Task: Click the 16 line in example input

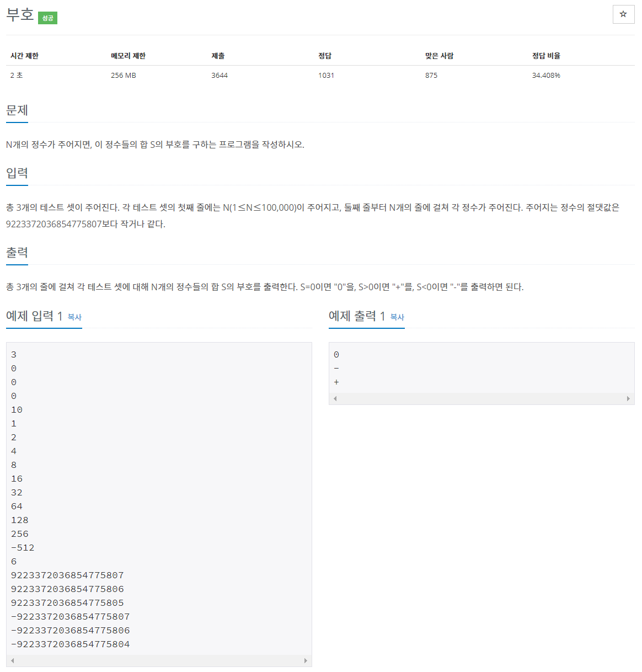Action: (x=17, y=479)
